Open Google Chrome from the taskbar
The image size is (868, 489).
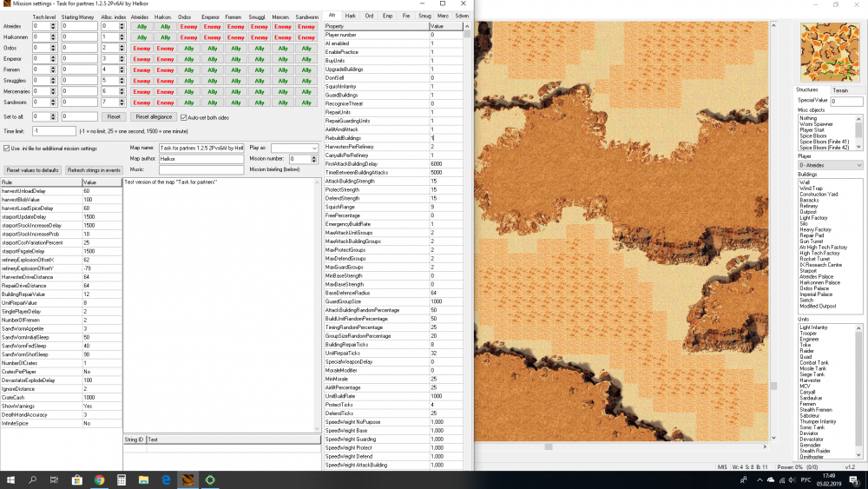(99, 479)
